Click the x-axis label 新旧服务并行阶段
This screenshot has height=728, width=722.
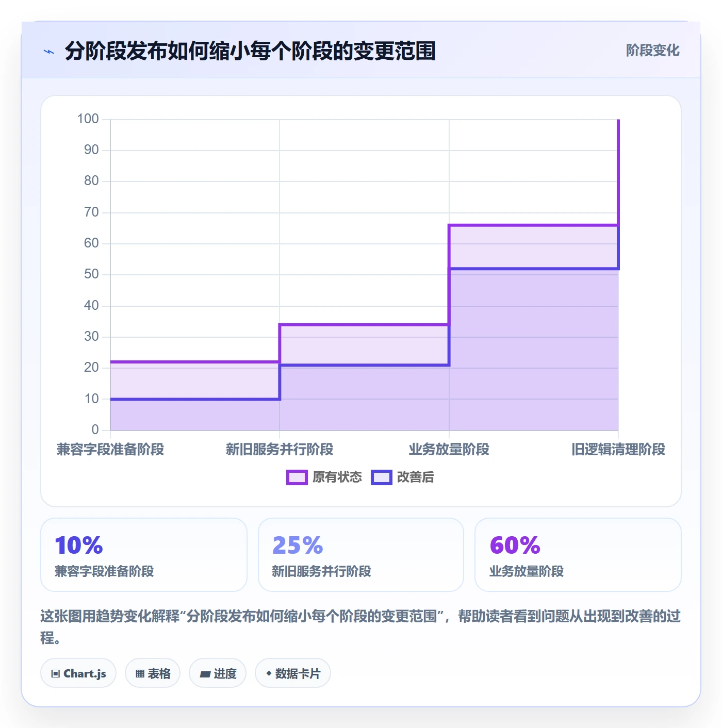click(280, 450)
